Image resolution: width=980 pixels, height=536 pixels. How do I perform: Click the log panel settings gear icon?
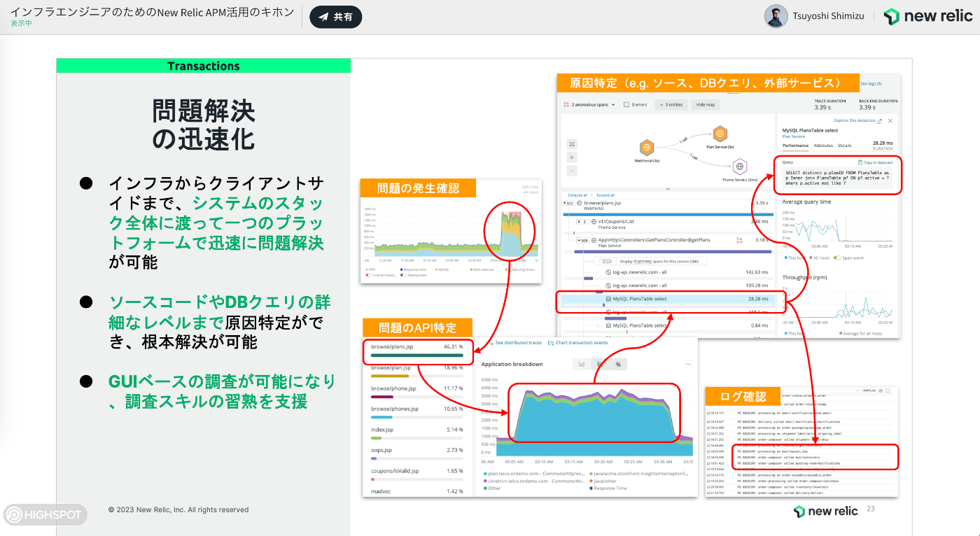click(881, 391)
